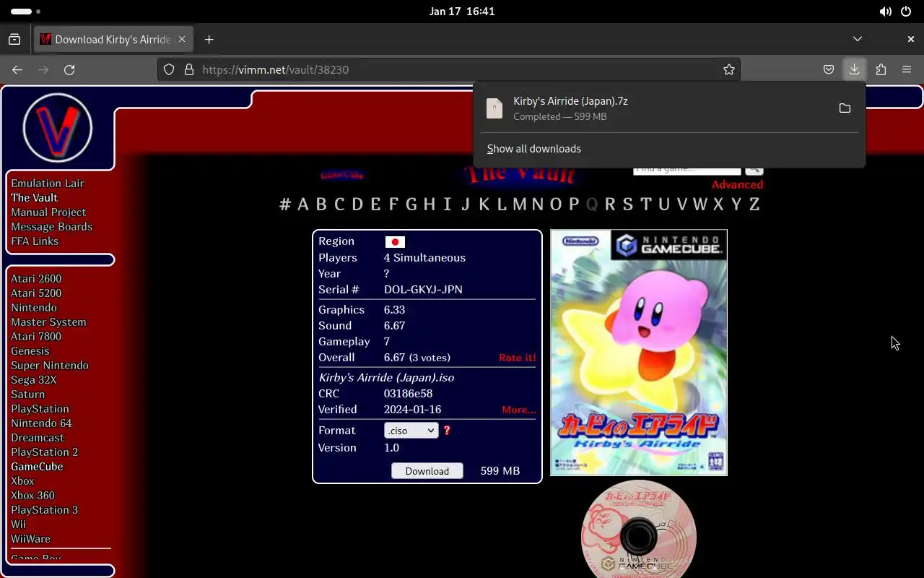The width and height of the screenshot is (924, 578).
Task: Select Nintendo 64 system
Action: pyautogui.click(x=41, y=423)
